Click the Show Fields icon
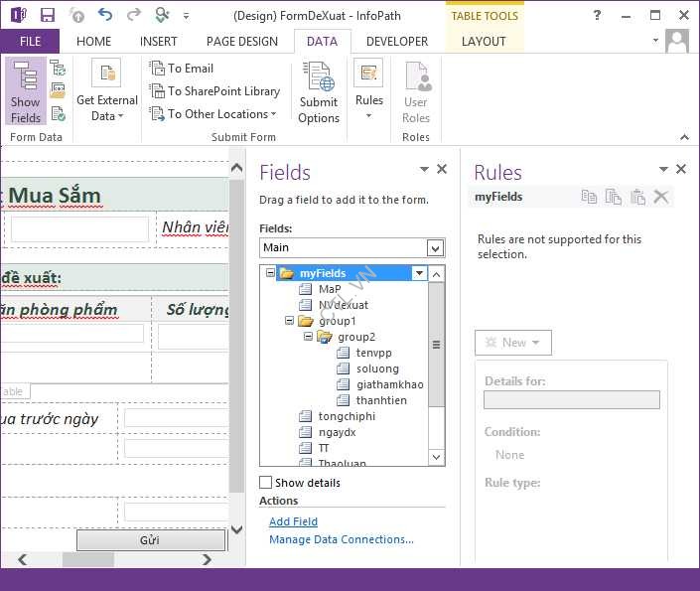The image size is (700, 591). pos(26,91)
